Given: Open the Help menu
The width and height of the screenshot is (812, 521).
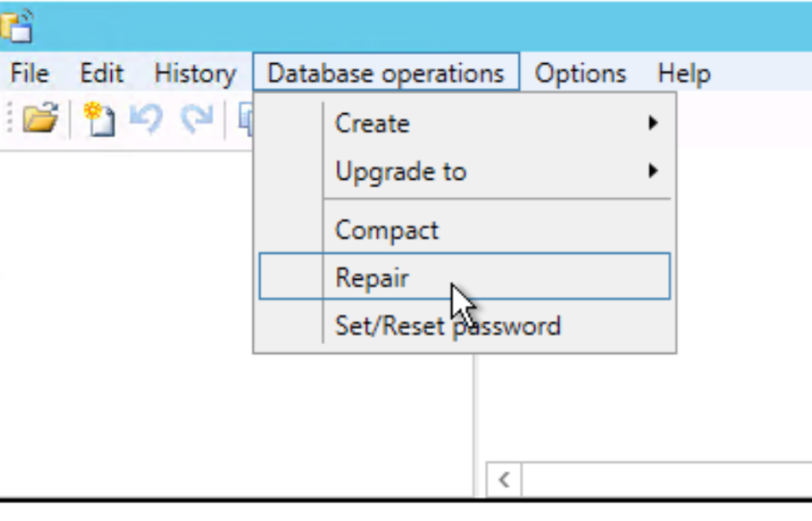Looking at the screenshot, I should 682,74.
